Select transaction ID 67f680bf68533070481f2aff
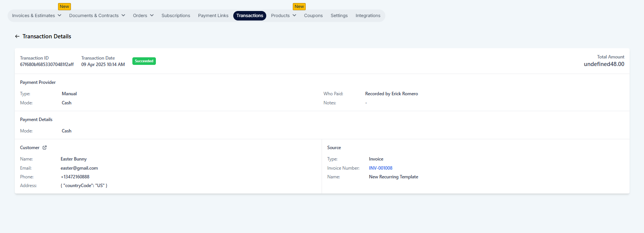 (47, 65)
